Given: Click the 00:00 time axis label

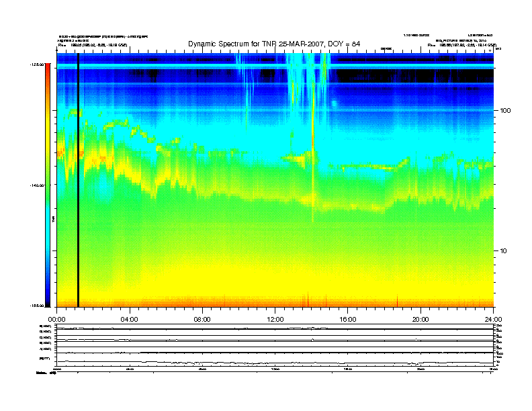Looking at the screenshot, I should tap(56, 320).
